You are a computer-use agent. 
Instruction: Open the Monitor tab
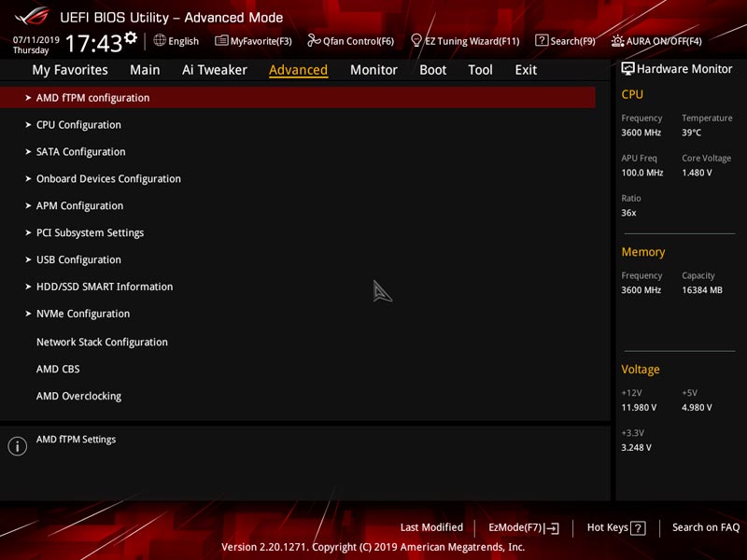373,70
